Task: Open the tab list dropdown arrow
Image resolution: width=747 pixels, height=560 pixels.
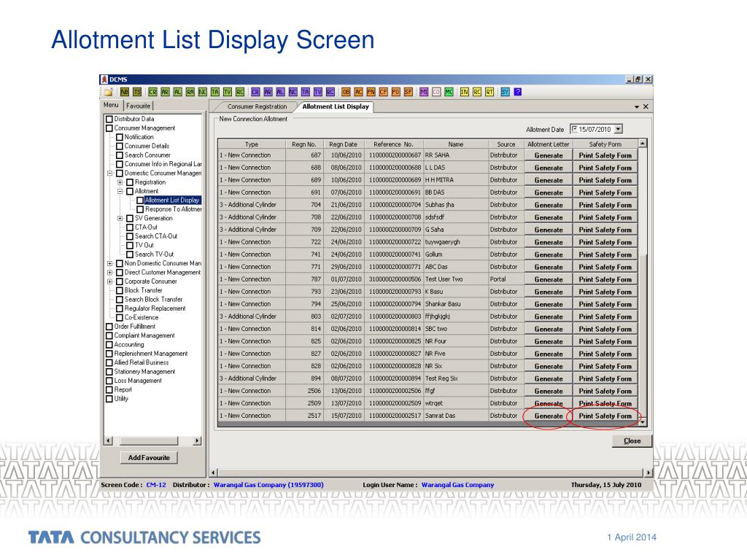Action: pos(636,106)
